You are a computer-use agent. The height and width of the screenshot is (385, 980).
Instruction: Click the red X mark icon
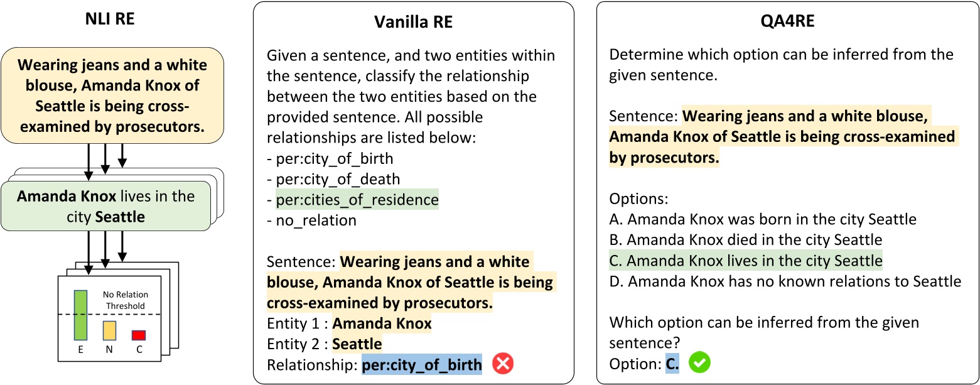(502, 365)
